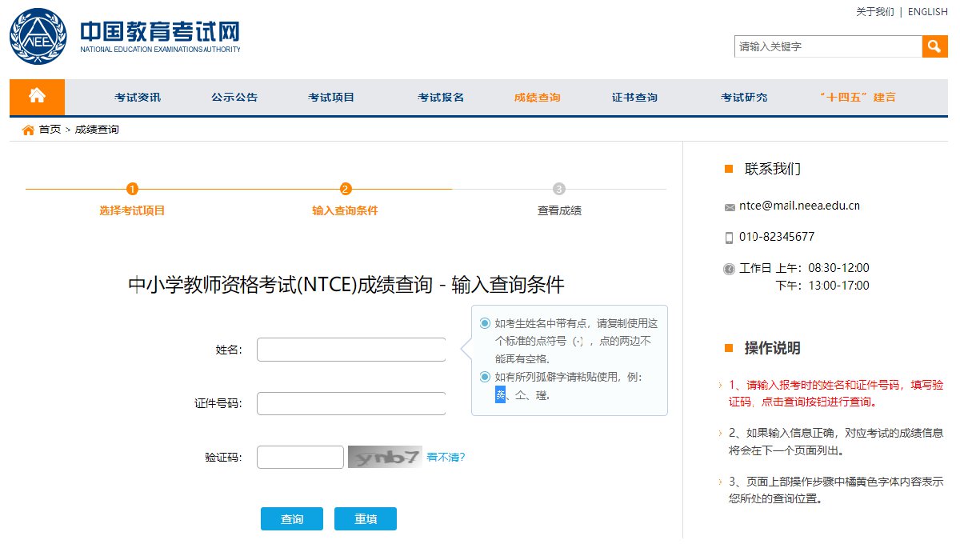Click the phone icon beside 010-82345677
Screen dimensions: 960x560
729,238
